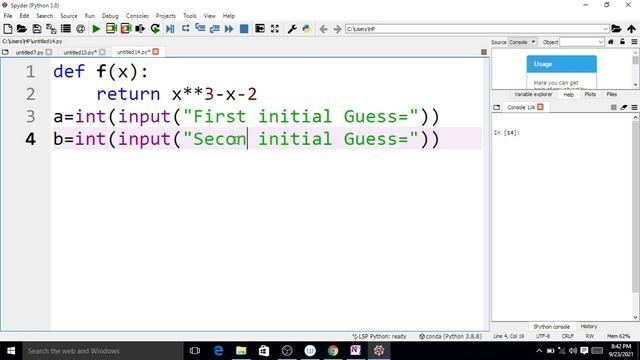The width and height of the screenshot is (640, 360).
Task: Run file with green play button
Action: (x=96, y=29)
